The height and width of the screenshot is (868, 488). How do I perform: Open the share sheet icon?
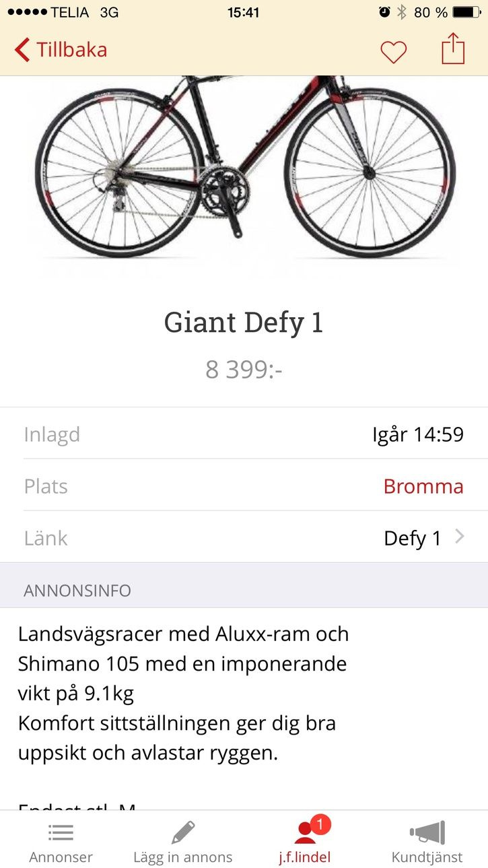[453, 48]
